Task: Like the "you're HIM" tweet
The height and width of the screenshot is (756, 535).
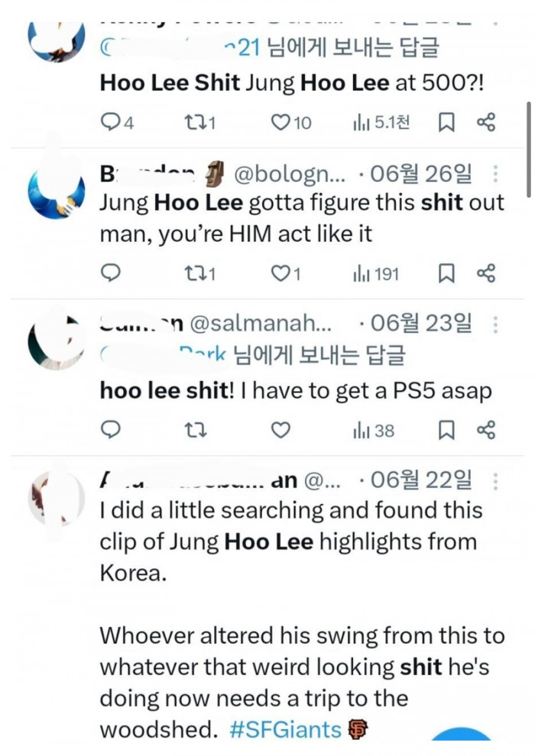Action: coord(282,273)
